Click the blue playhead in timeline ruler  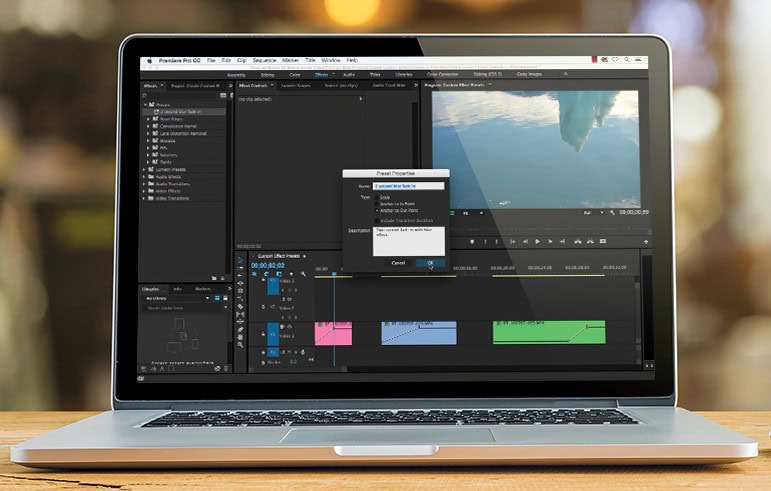[x=334, y=273]
